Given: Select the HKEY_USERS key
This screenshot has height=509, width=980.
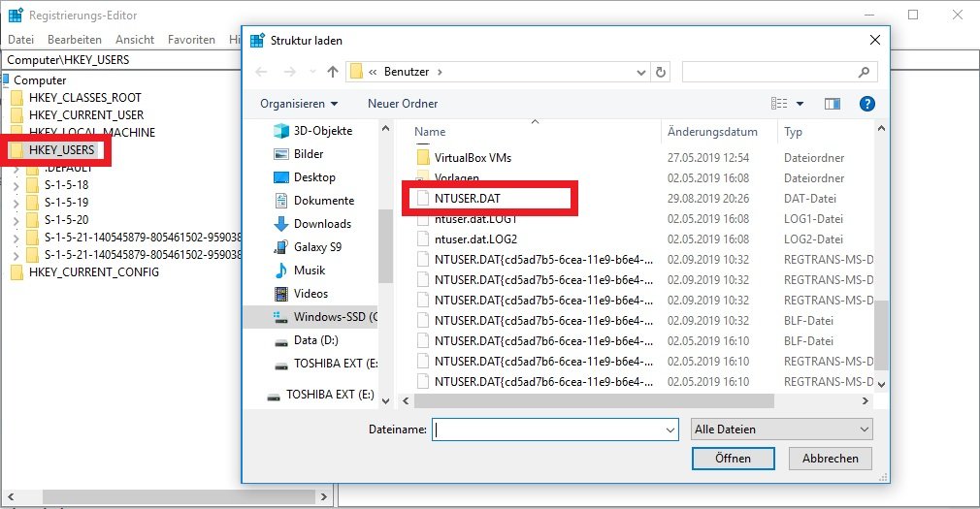Looking at the screenshot, I should (61, 150).
